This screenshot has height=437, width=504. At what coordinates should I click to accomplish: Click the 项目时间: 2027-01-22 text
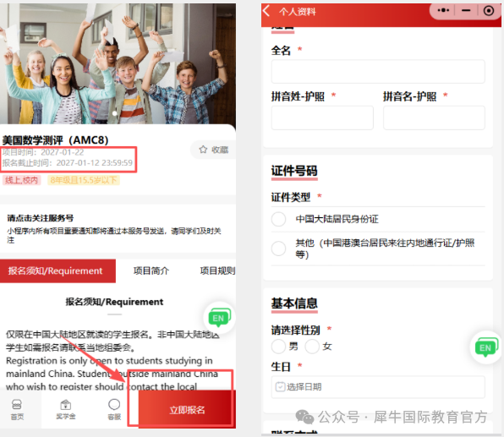(43, 152)
